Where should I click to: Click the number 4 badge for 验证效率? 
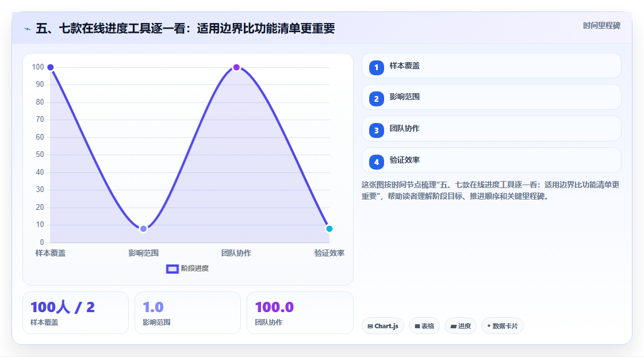point(376,162)
